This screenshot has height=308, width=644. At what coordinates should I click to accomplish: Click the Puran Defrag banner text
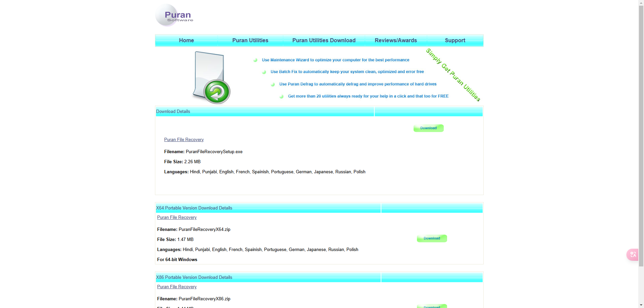358,84
